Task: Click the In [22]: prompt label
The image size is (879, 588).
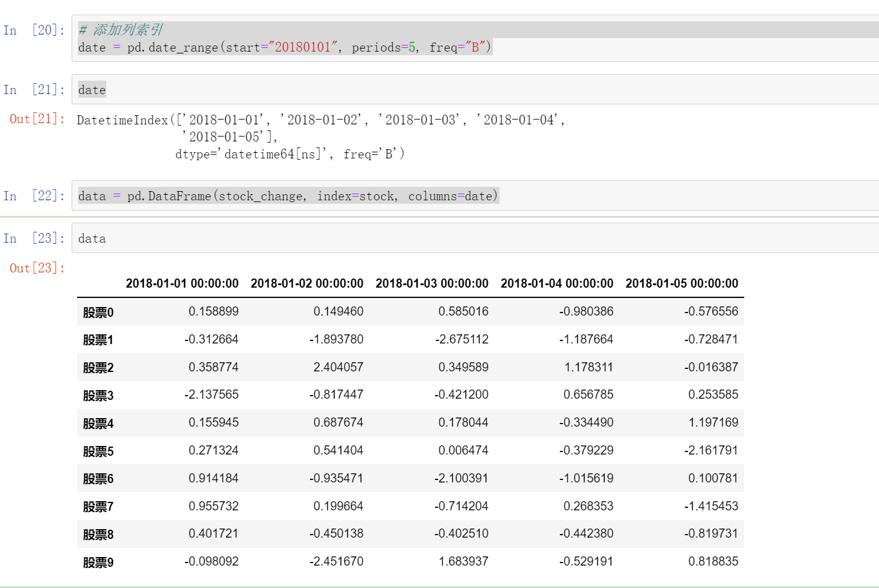Action: [x=34, y=196]
